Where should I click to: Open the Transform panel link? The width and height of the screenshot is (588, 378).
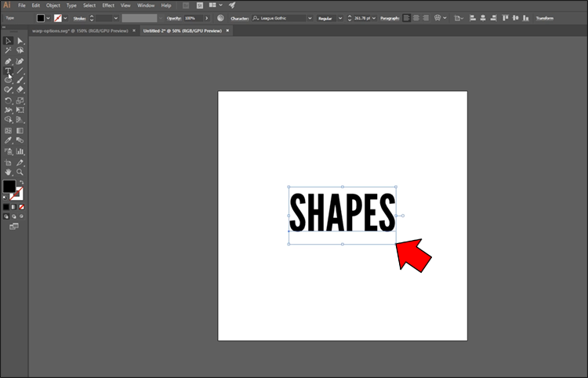point(544,17)
